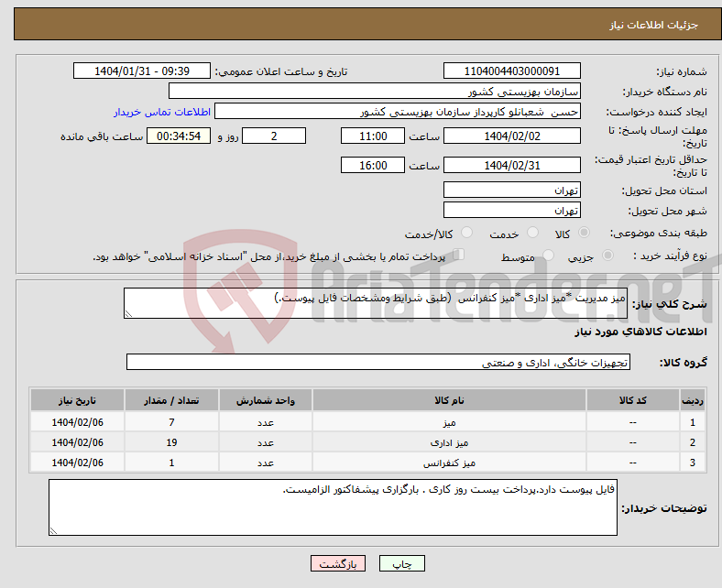Click the buyer notes text area

point(333,507)
